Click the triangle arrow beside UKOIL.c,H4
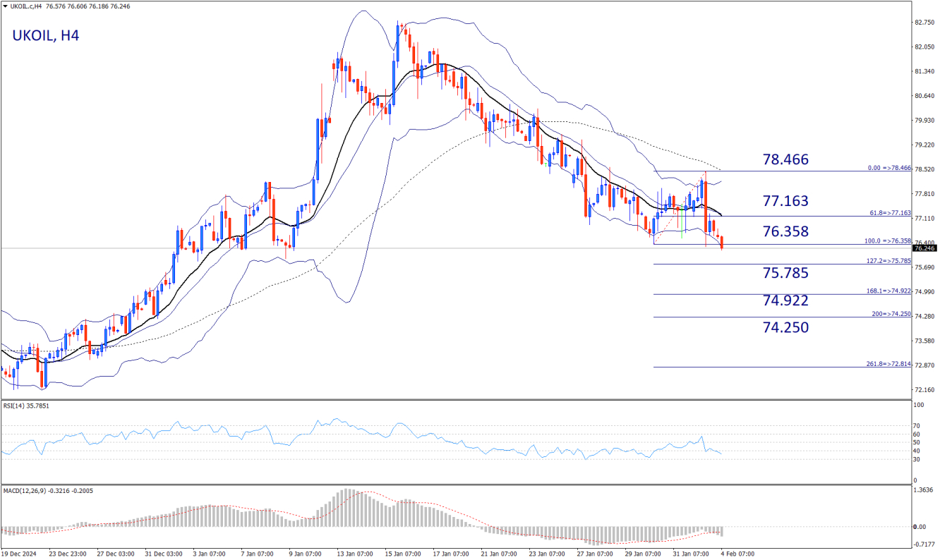940x560 pixels. (4, 6)
